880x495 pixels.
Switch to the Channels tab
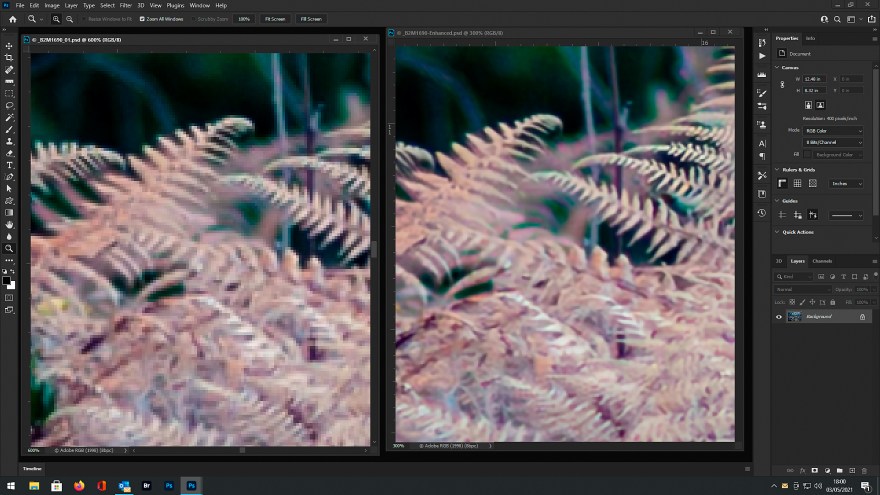(822, 261)
